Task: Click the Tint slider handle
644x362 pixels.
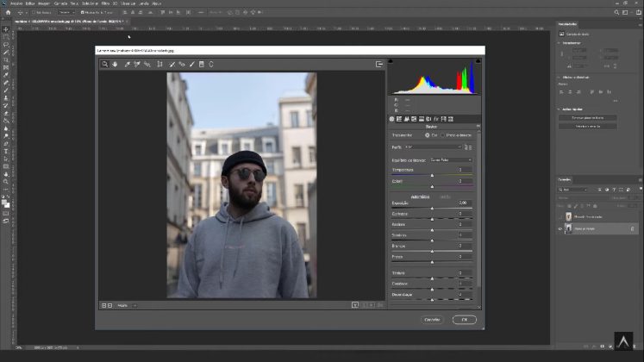Action: (x=432, y=186)
